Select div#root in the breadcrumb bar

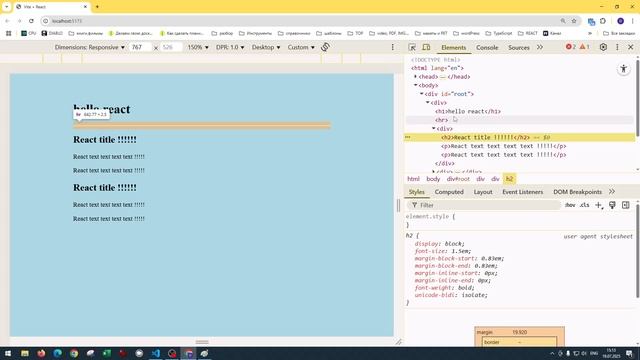(458, 179)
